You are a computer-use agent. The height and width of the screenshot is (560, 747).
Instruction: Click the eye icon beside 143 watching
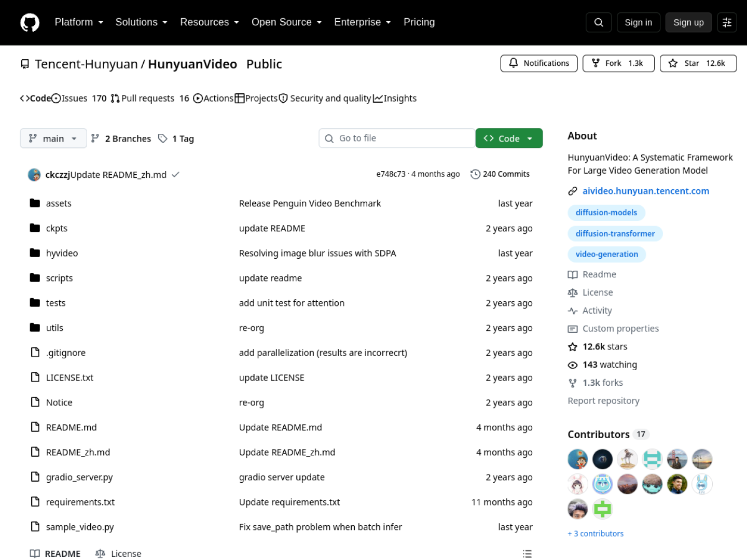click(x=573, y=365)
